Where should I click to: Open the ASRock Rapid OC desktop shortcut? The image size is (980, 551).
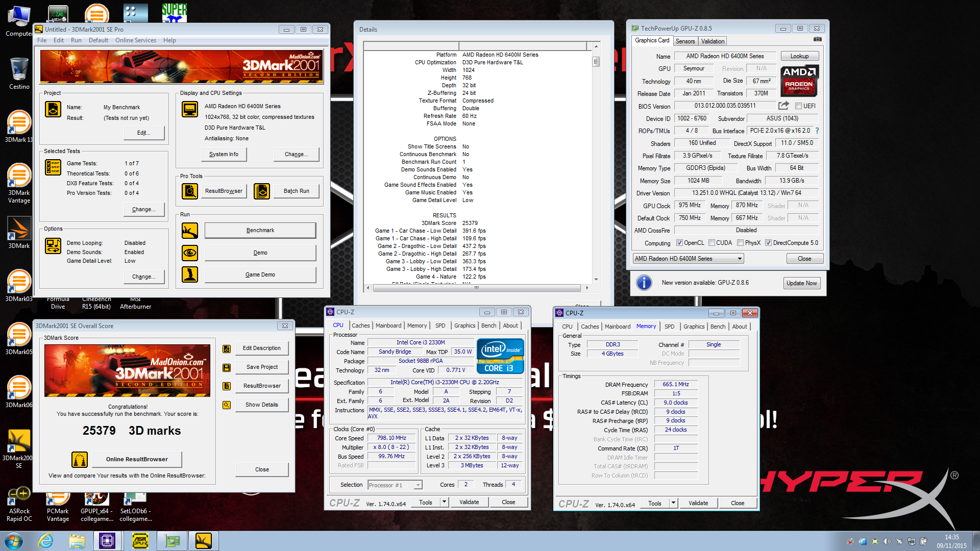pyautogui.click(x=19, y=504)
